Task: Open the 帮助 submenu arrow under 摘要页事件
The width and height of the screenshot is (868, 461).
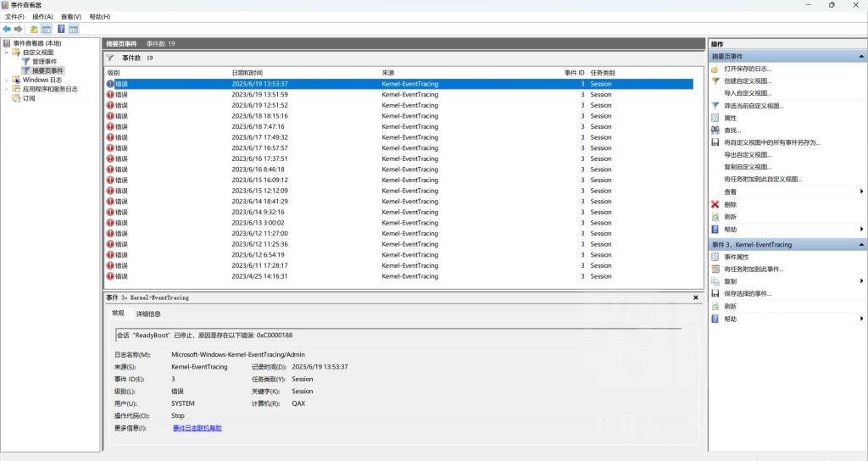Action: (861, 229)
